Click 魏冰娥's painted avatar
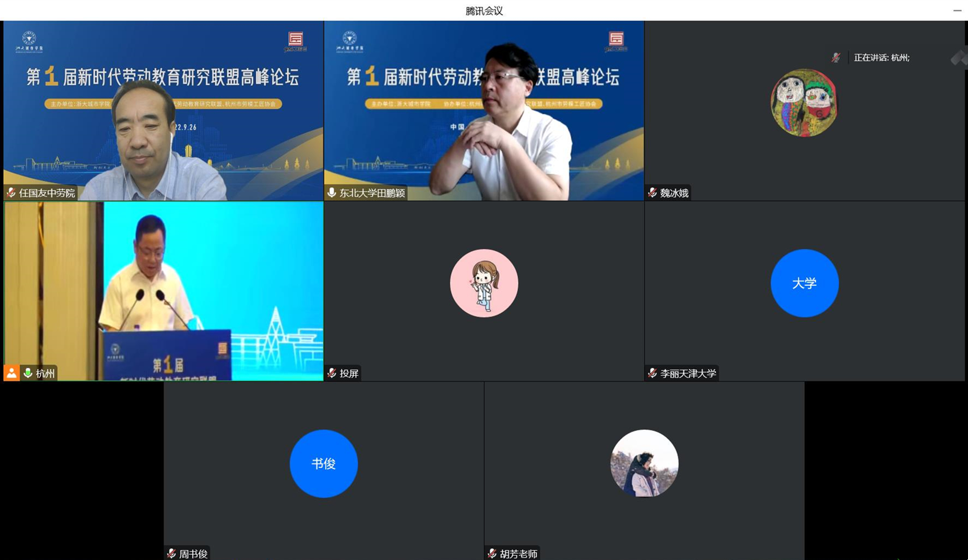This screenshot has height=560, width=968. (x=804, y=103)
